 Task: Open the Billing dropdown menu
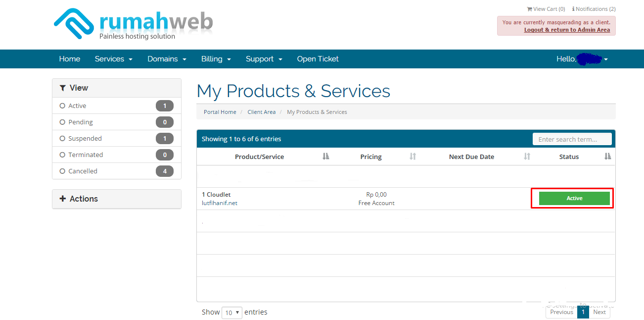coord(216,59)
